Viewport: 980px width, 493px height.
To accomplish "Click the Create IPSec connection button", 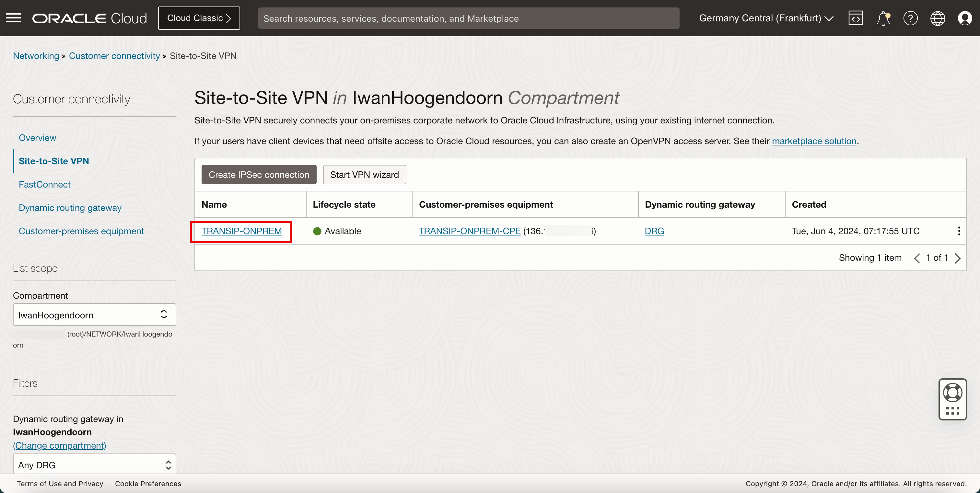I will click(259, 174).
